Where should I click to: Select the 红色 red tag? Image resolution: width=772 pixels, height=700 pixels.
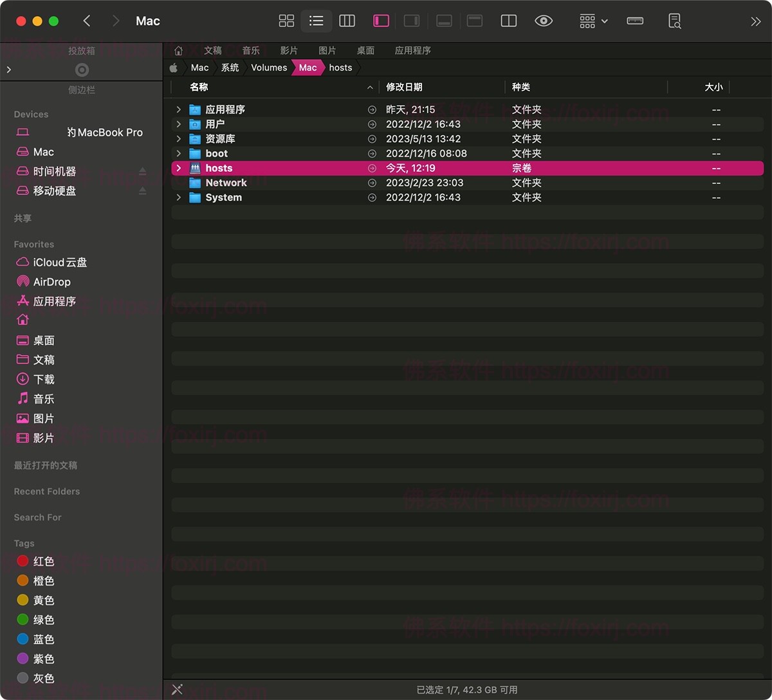click(x=42, y=561)
